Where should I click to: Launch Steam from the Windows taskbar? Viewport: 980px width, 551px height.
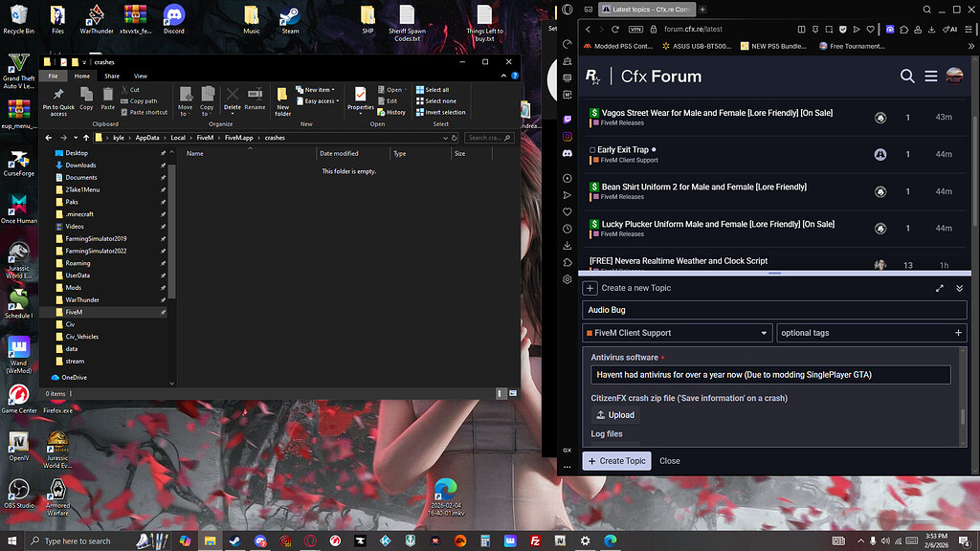[235, 541]
